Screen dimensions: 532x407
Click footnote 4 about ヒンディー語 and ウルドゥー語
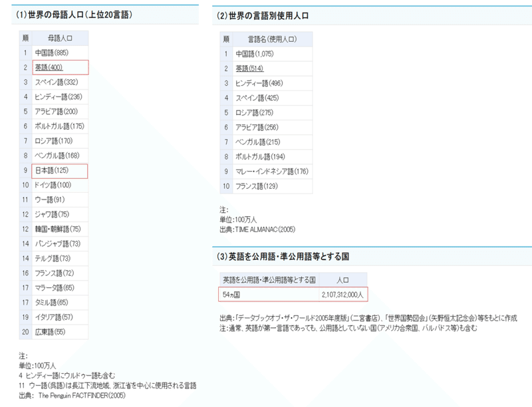click(x=67, y=376)
